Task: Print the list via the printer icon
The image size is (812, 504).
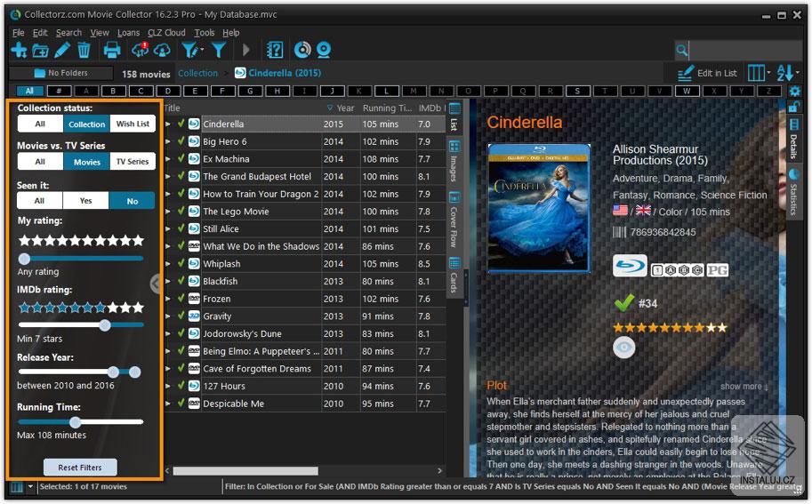Action: 111,50
